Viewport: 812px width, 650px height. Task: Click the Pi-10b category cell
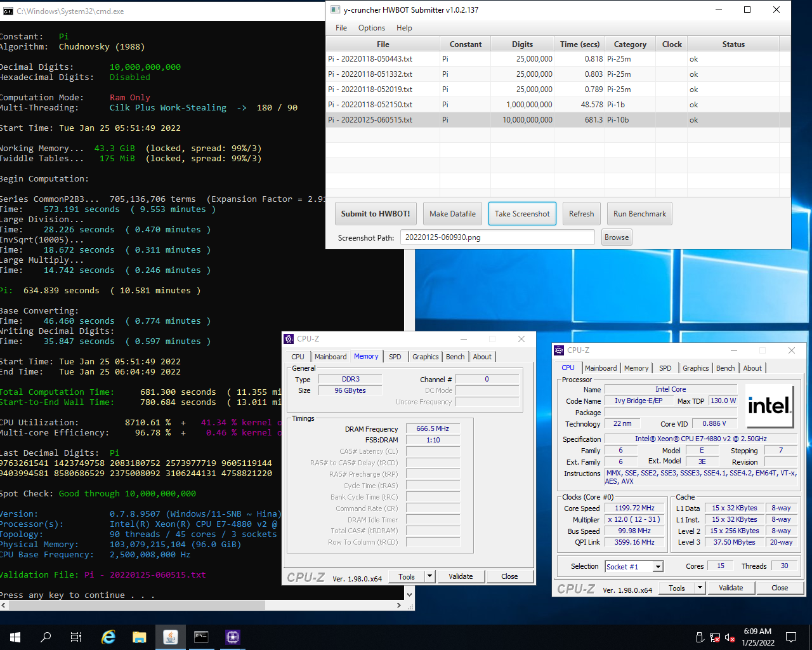[x=630, y=120]
